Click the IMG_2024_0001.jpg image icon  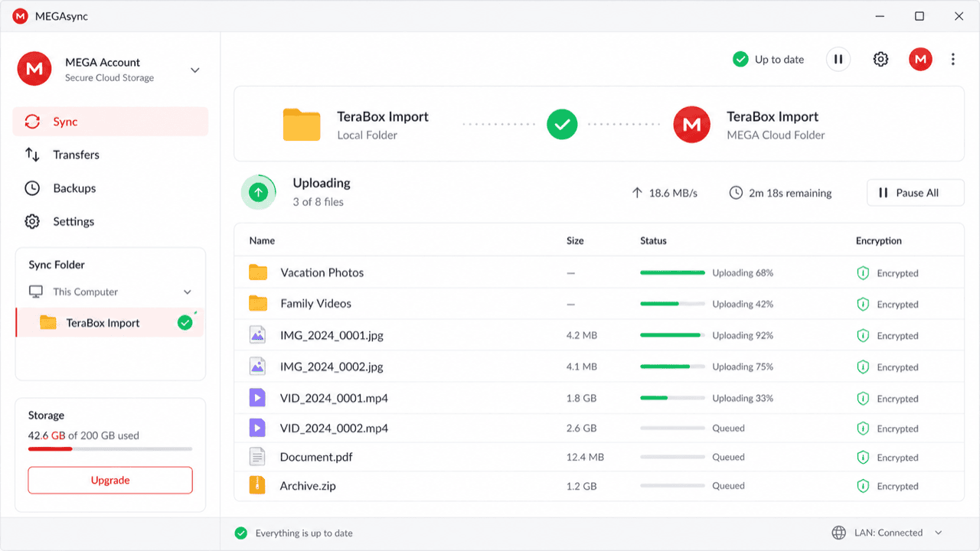(x=257, y=335)
